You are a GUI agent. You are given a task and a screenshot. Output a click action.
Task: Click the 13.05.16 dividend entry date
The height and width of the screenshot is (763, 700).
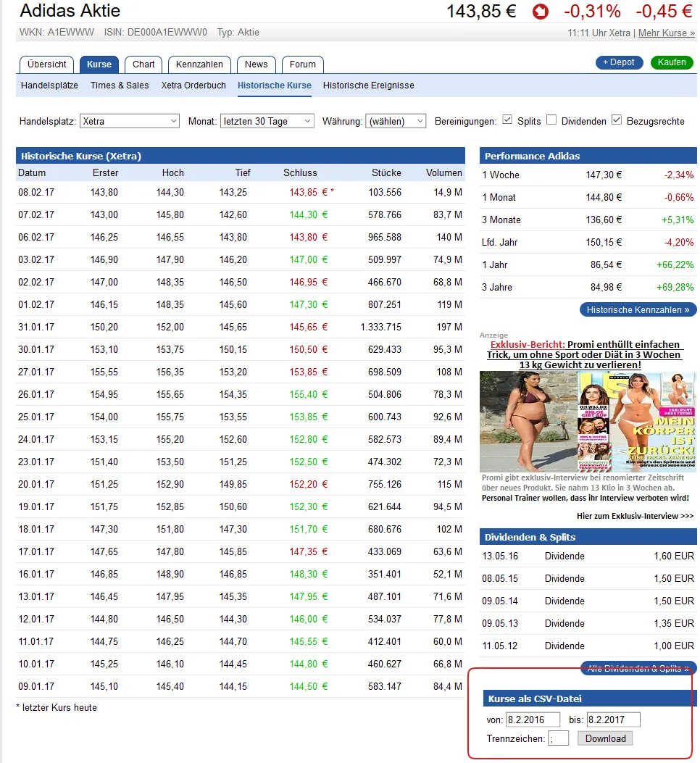[500, 556]
